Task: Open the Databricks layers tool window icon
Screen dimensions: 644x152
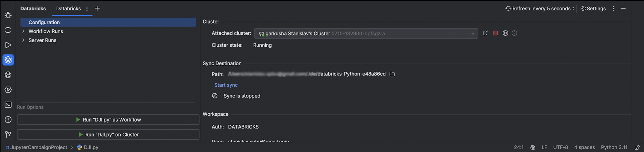Action: point(8,60)
